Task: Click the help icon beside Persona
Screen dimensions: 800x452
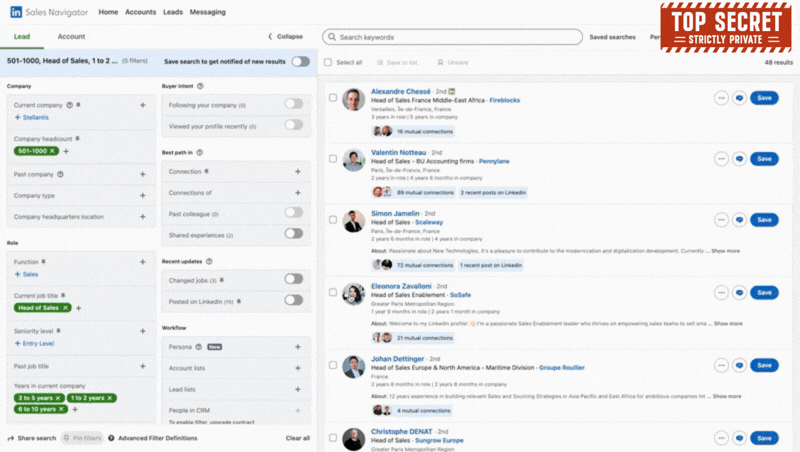Action: point(198,347)
